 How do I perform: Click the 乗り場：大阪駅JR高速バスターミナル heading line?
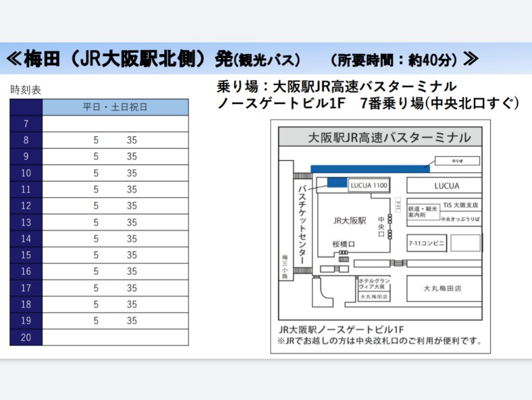pyautogui.click(x=337, y=86)
